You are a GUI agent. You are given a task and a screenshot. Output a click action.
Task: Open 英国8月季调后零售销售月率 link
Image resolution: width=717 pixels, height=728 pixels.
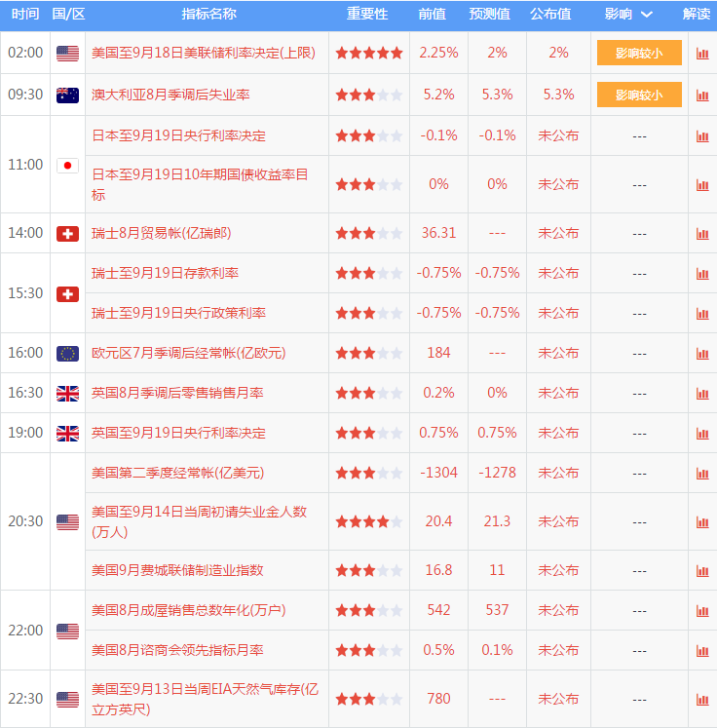(177, 393)
